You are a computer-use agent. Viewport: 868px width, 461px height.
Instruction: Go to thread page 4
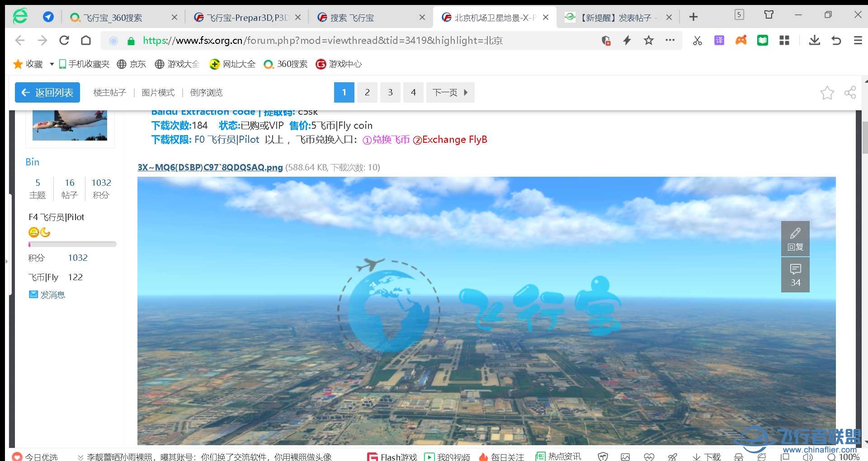pos(413,92)
